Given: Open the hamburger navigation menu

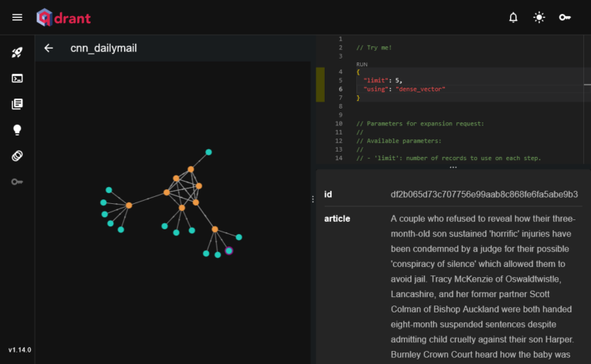Looking at the screenshot, I should click(17, 18).
